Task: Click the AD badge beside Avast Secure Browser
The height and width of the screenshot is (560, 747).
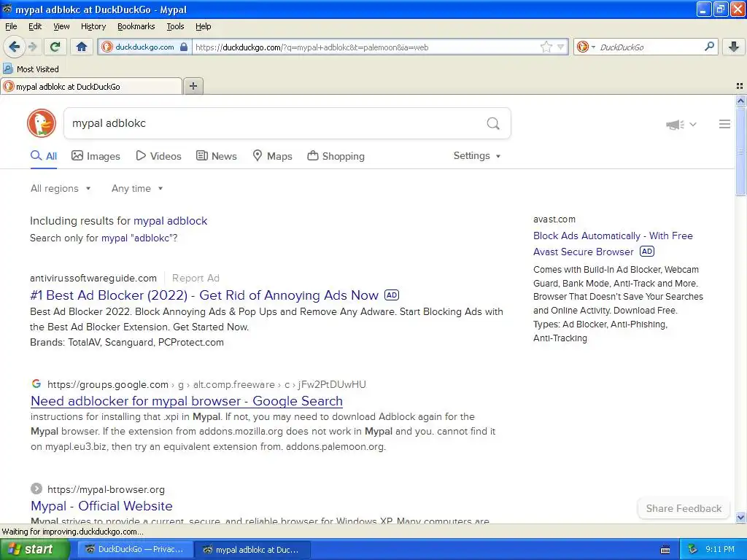Action: 647,252
